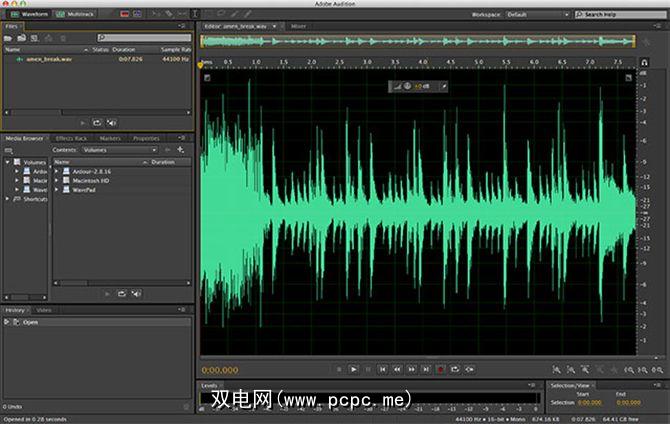Screen dimensions: 670x424
Task: Expand the Macintosh HD folder in contents list
Action: click(x=58, y=180)
